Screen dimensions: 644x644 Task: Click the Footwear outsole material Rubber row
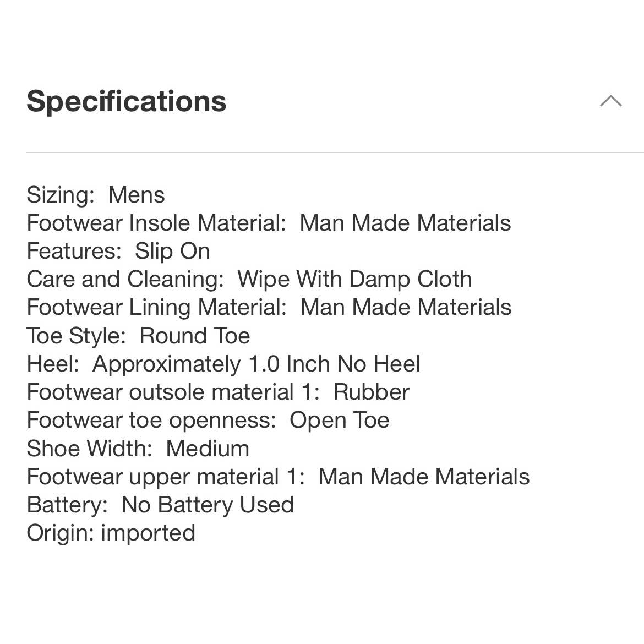218,392
